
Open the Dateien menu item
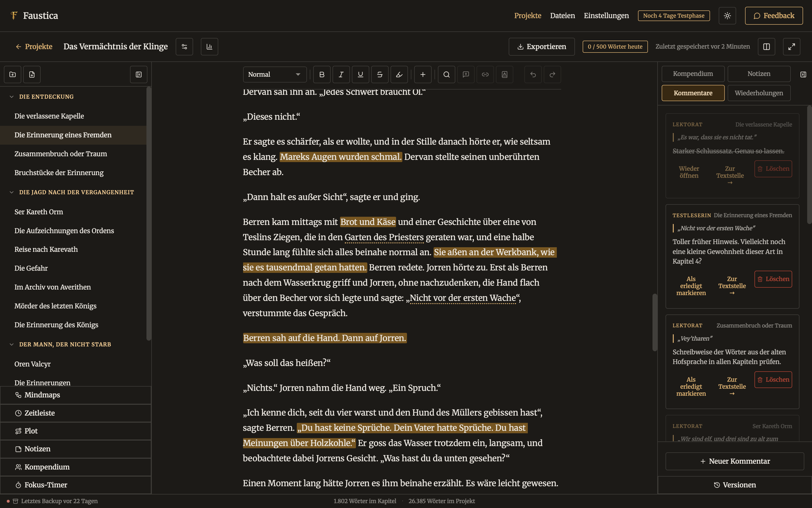click(562, 15)
